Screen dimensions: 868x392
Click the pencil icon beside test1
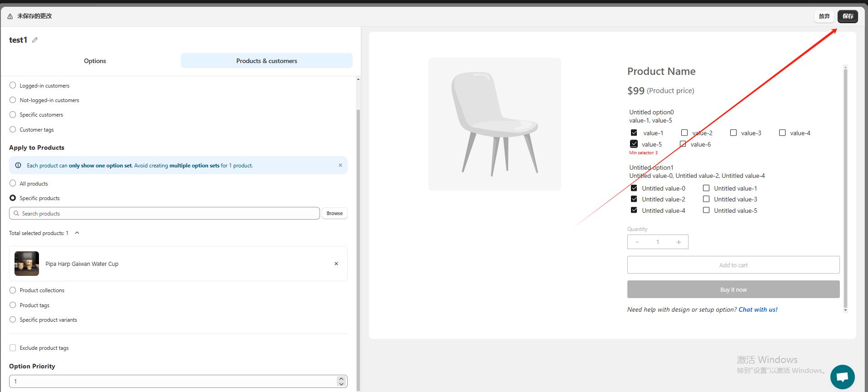[x=35, y=40]
